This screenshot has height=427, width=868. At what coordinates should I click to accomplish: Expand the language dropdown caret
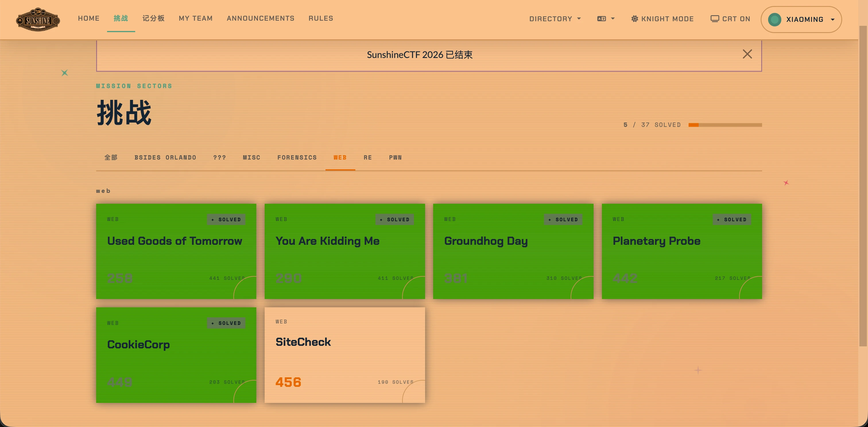pyautogui.click(x=613, y=19)
